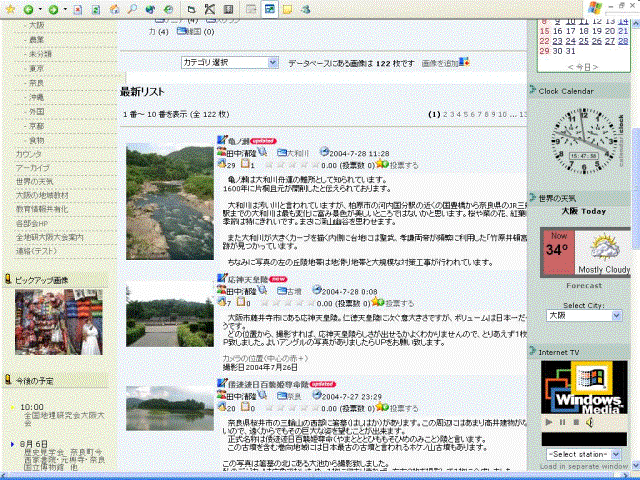Play the Windows Media Internet TV stream
The width and height of the screenshot is (640, 480).
tap(549, 422)
